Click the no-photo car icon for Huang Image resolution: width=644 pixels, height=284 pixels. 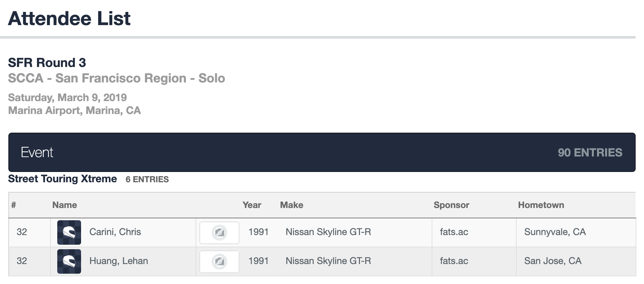tap(219, 261)
